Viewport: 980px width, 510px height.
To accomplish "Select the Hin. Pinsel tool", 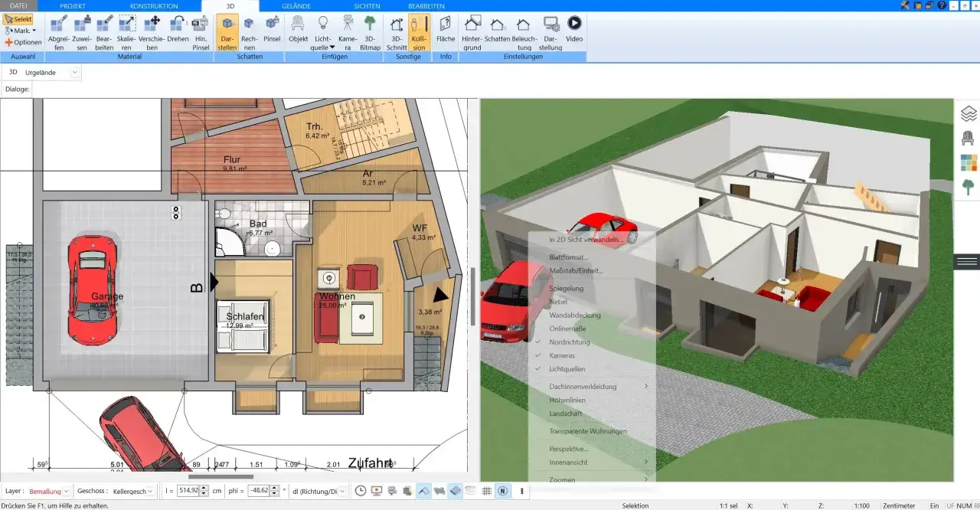I will [201, 32].
